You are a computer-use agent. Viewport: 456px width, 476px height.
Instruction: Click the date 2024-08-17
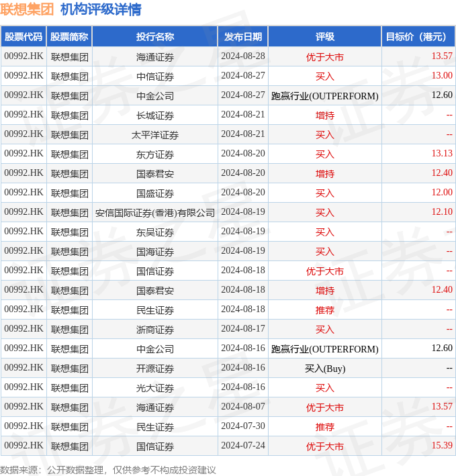[243, 328]
